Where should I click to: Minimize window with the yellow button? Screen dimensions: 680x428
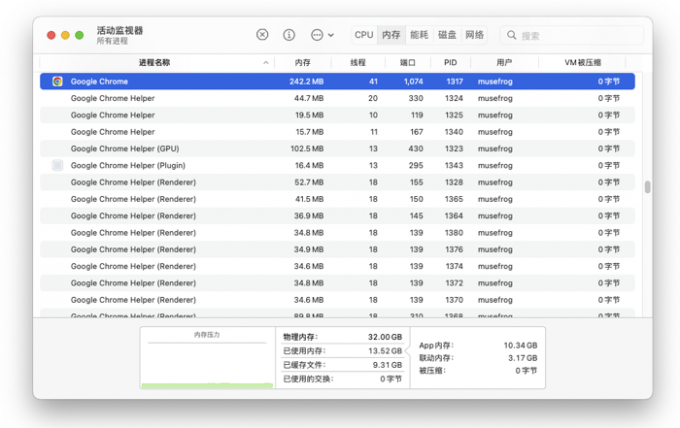(x=65, y=35)
